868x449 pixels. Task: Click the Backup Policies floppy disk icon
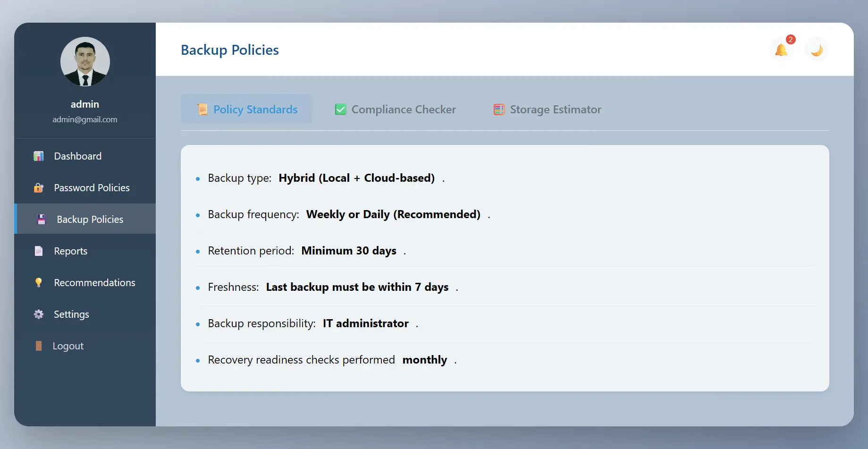(x=42, y=220)
